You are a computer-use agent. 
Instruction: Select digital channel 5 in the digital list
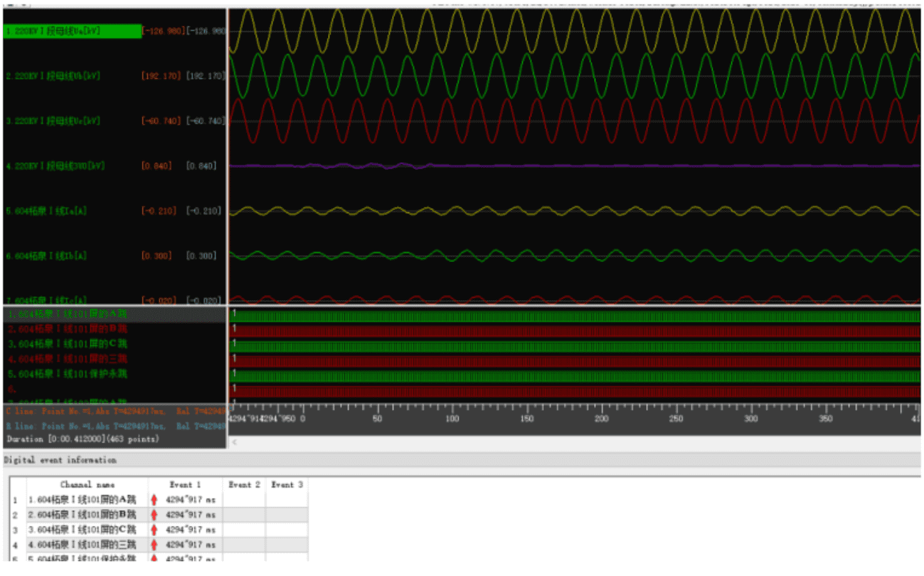click(67, 374)
